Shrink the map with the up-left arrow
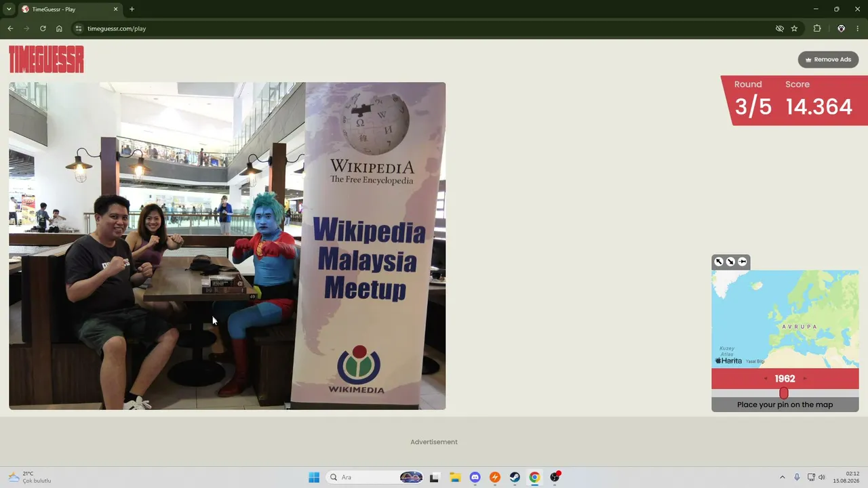The width and height of the screenshot is (868, 488). tap(719, 262)
